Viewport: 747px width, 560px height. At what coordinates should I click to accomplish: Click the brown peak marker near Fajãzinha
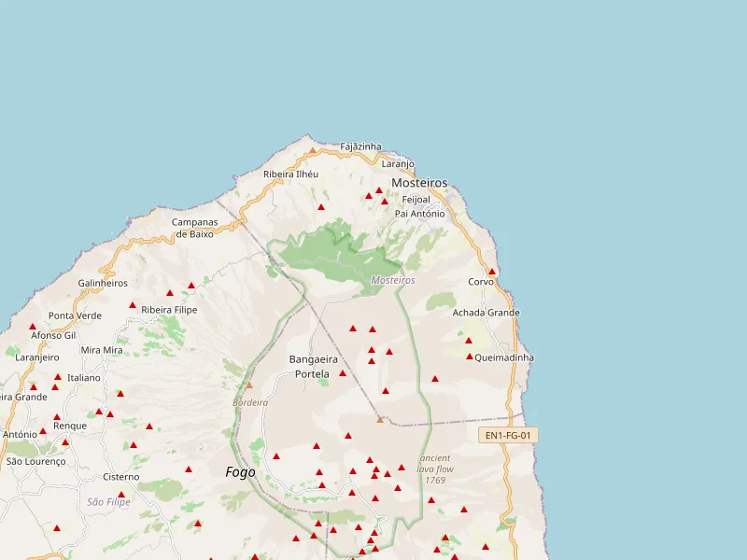coord(313,150)
